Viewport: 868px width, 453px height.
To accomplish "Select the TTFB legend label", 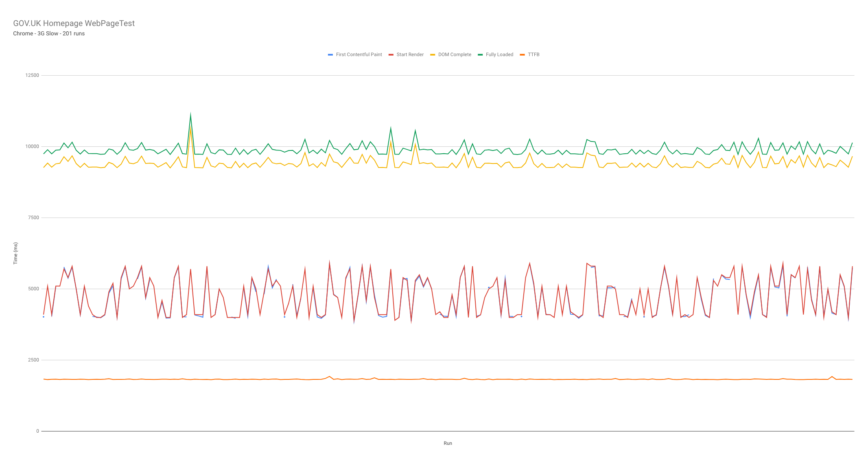I will pyautogui.click(x=533, y=54).
